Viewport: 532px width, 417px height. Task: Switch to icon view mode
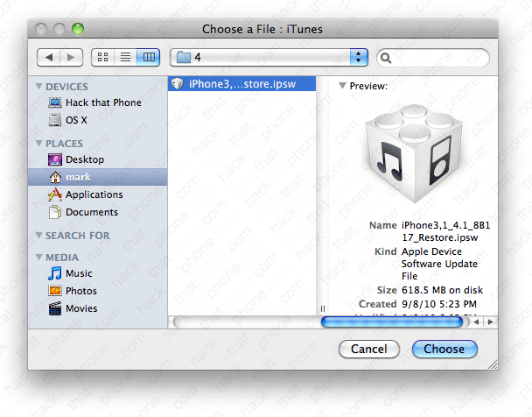(102, 58)
